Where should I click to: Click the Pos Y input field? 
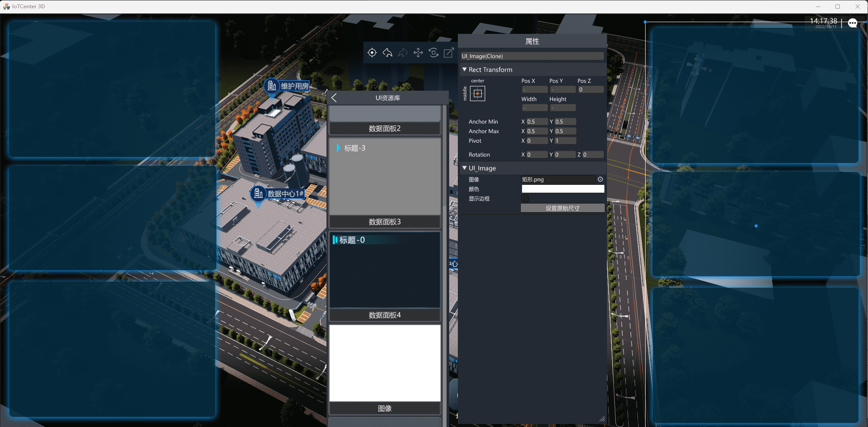(563, 89)
